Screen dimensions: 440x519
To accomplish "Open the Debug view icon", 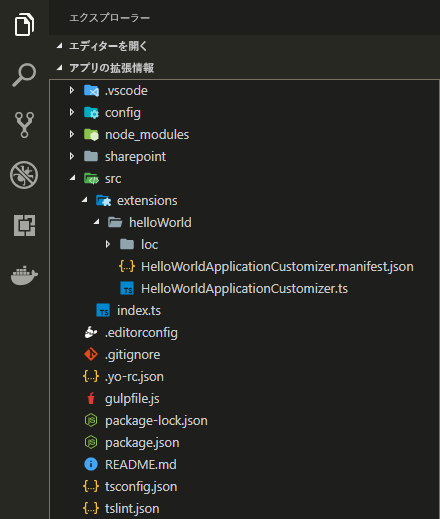I will (24, 175).
